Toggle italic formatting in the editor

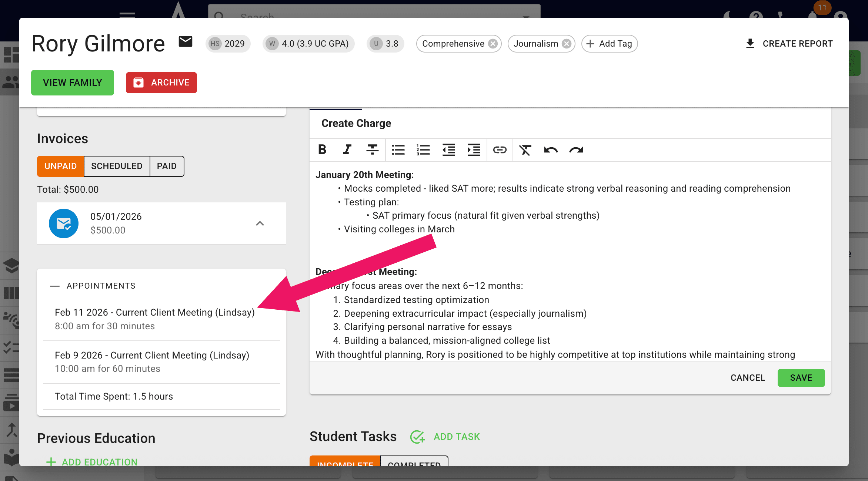click(x=347, y=150)
